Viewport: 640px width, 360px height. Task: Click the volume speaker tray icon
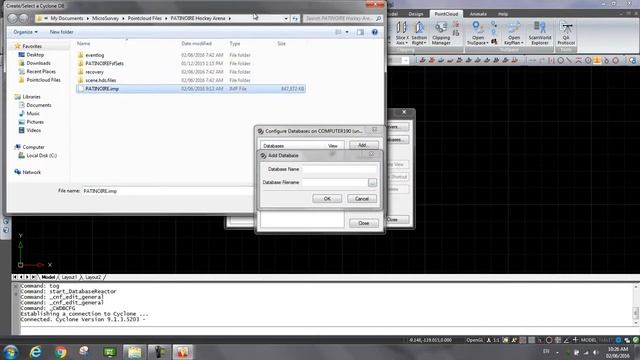click(595, 352)
